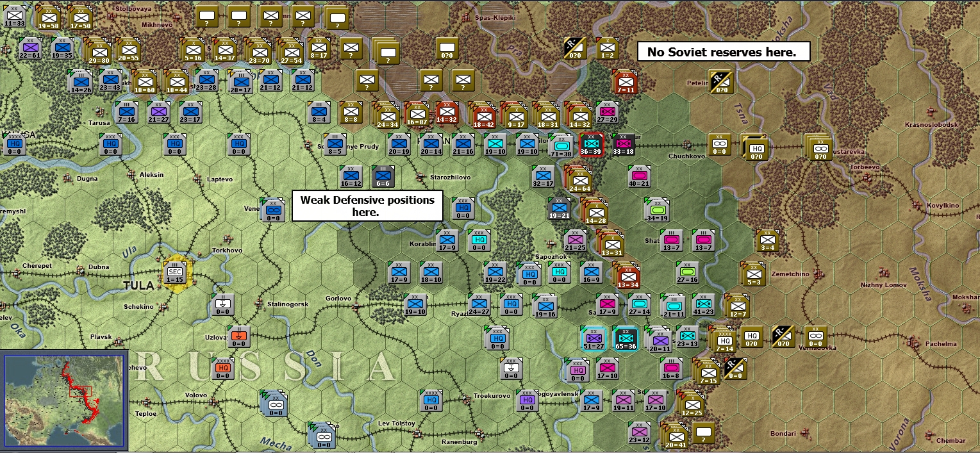Click the Soviet 1=2 brigade counter

(607, 48)
